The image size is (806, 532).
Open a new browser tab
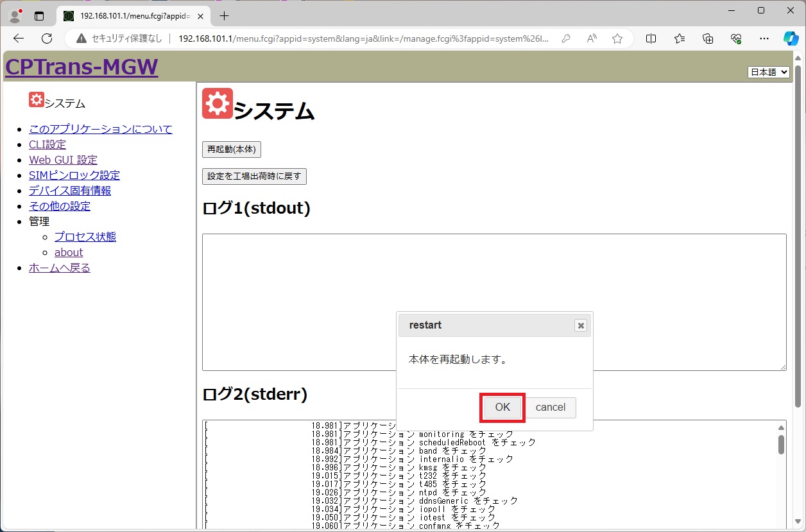tap(224, 16)
